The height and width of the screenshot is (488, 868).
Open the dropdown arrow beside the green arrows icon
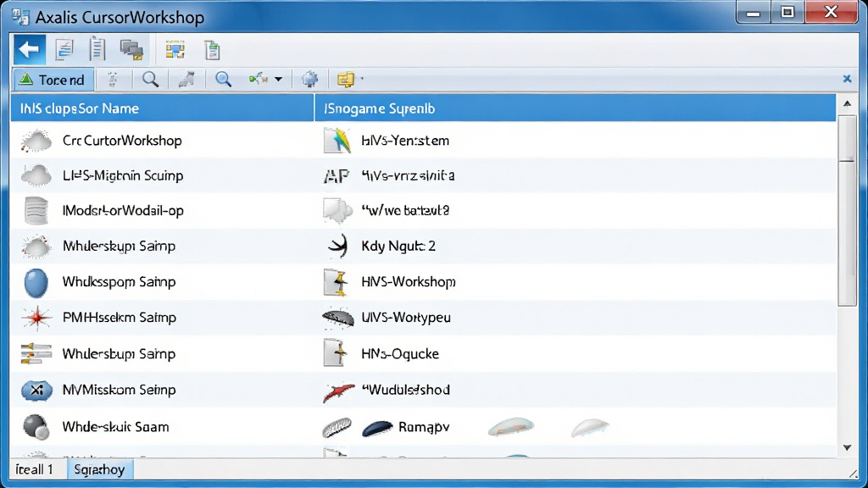click(278, 80)
